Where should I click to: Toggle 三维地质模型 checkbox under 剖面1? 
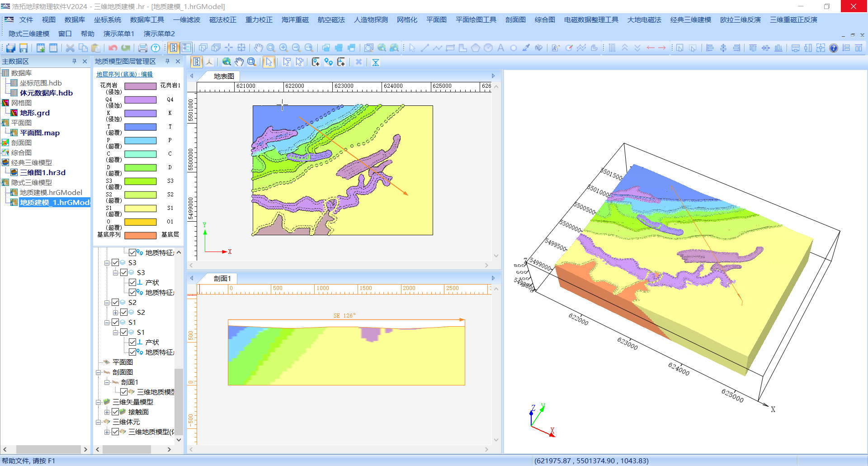pyautogui.click(x=124, y=392)
